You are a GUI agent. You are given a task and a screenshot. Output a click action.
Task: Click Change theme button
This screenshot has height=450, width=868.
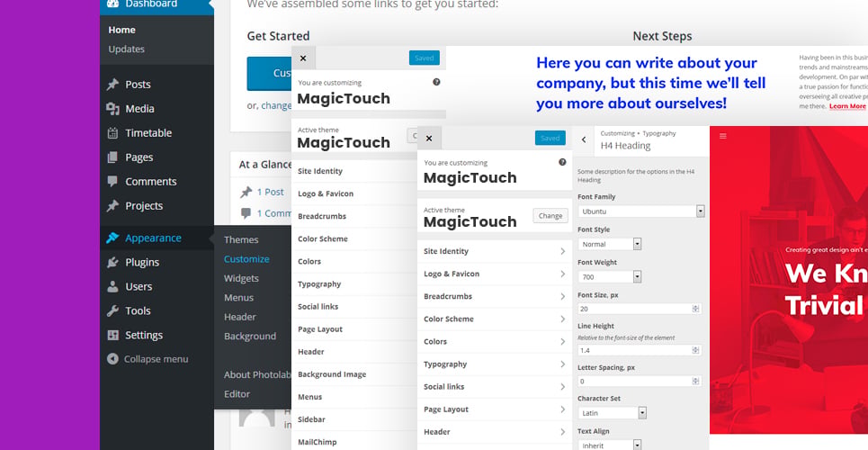[550, 216]
